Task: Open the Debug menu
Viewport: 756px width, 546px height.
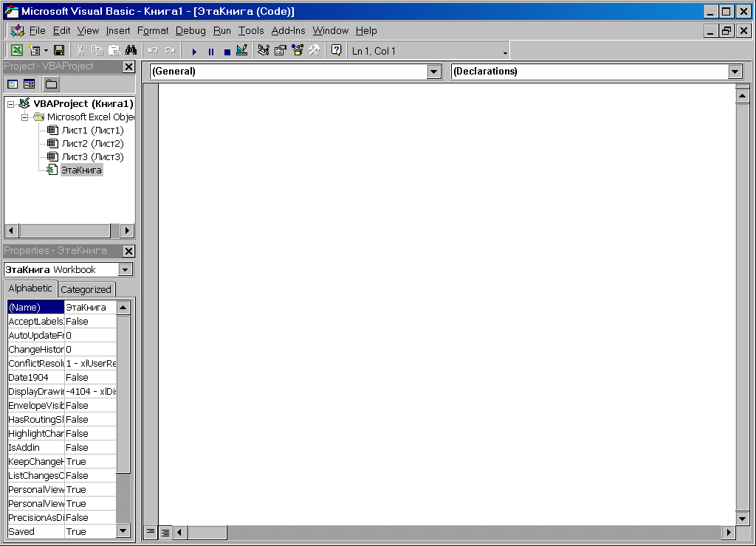Action: tap(190, 31)
